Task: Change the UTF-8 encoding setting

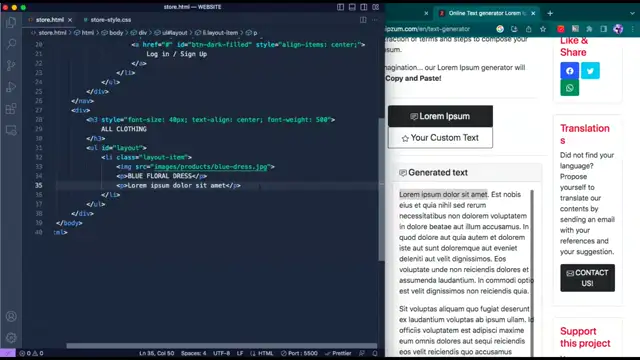Action: pyautogui.click(x=222, y=353)
